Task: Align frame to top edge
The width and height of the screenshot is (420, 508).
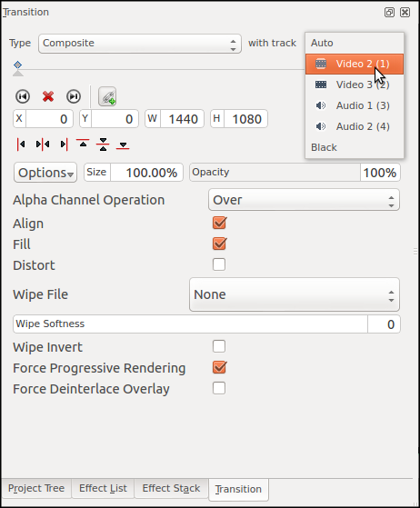Action: 83,144
